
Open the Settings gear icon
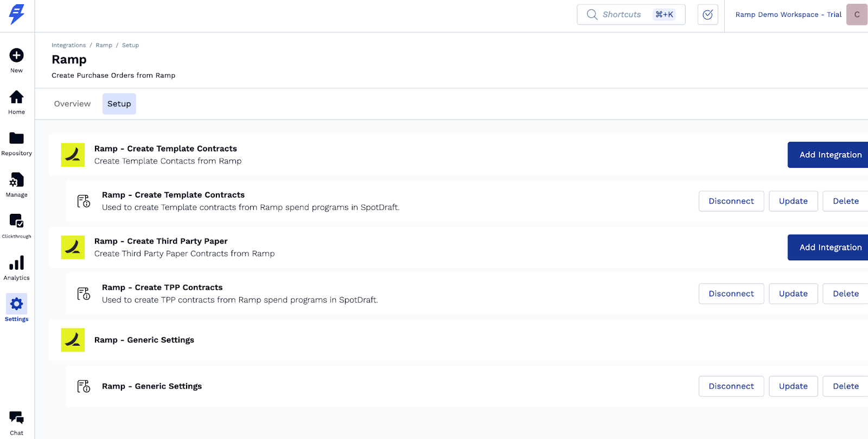[17, 304]
